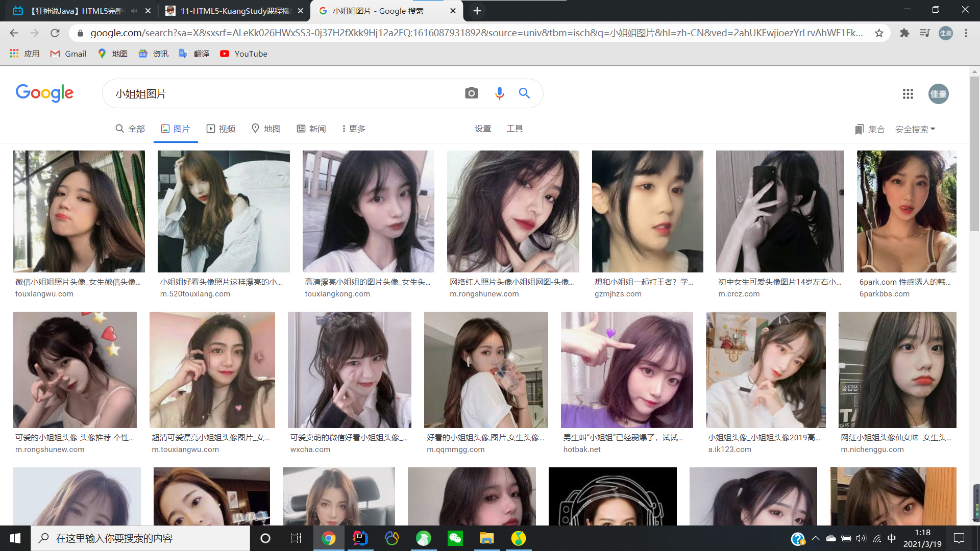This screenshot has width=980, height=551.
Task: Click Cortana circle on taskbar
Action: click(265, 538)
